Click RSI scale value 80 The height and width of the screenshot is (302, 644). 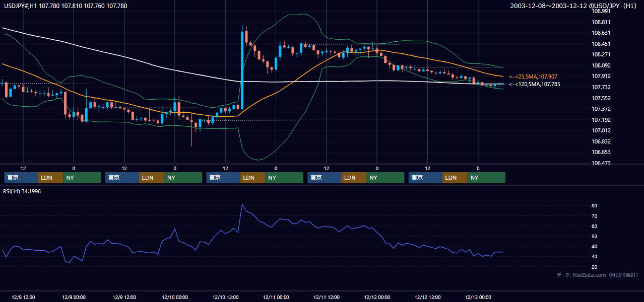595,206
